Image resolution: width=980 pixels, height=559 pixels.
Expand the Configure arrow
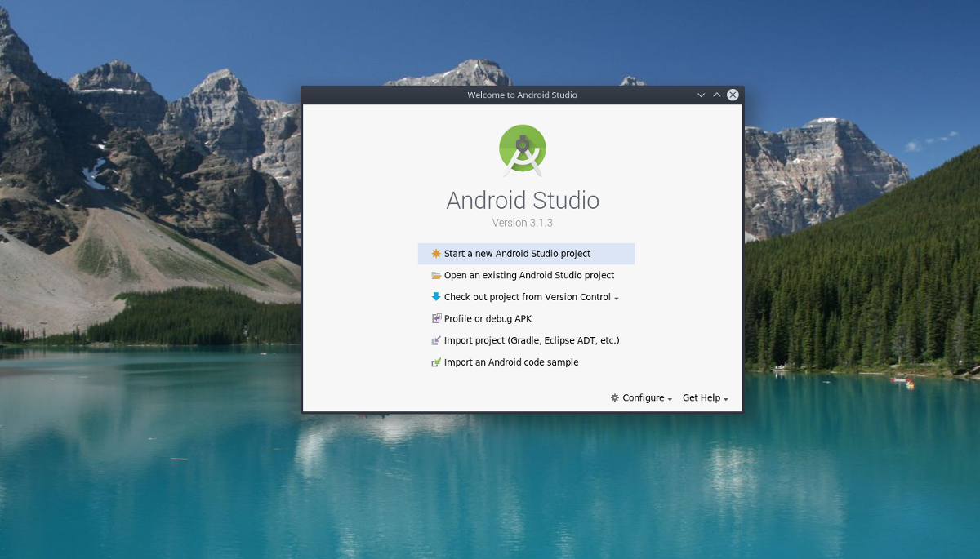[670, 399]
